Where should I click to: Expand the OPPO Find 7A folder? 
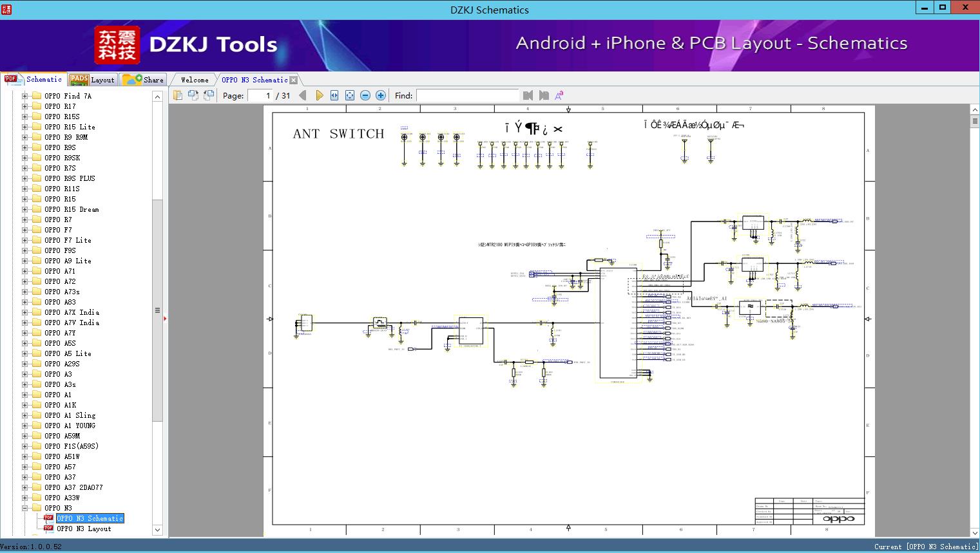[24, 96]
